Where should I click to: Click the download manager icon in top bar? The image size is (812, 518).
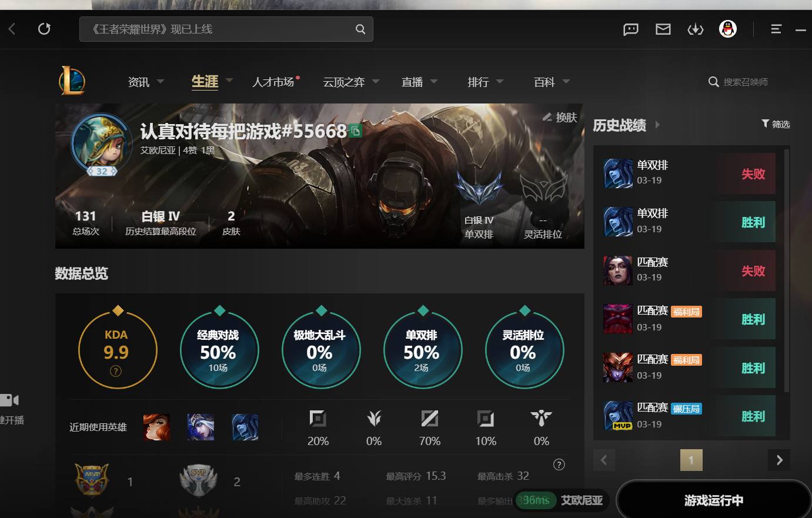[695, 29]
